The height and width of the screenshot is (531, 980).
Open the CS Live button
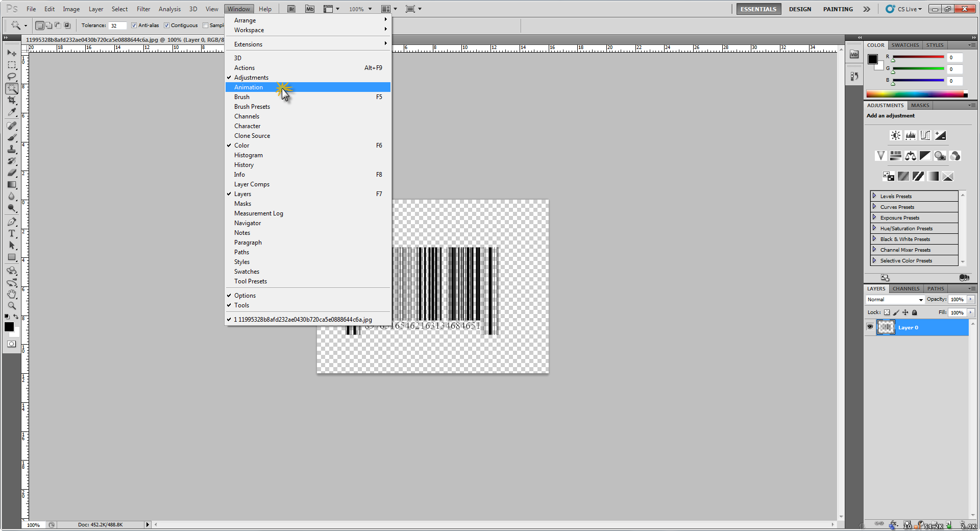904,9
